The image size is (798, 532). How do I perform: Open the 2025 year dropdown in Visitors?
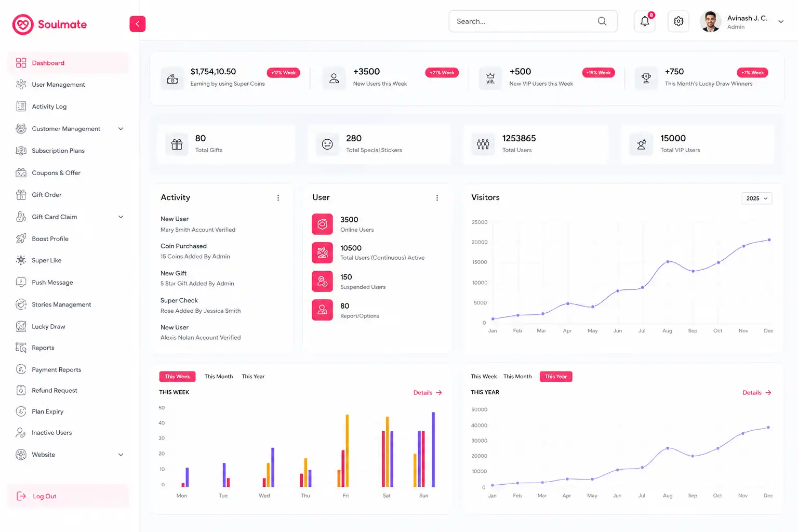757,198
